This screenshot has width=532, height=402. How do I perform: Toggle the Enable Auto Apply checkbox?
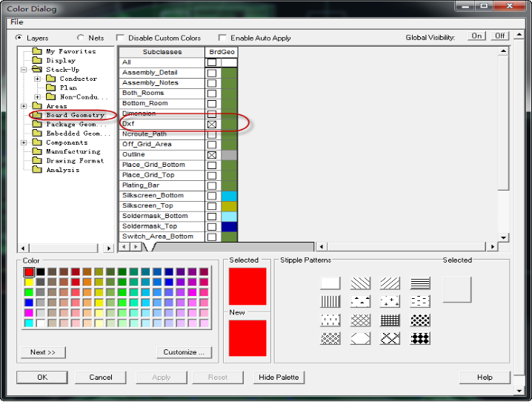(222, 38)
